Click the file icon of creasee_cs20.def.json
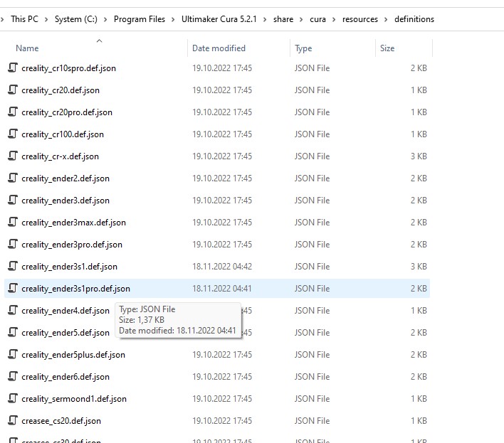 pyautogui.click(x=13, y=420)
